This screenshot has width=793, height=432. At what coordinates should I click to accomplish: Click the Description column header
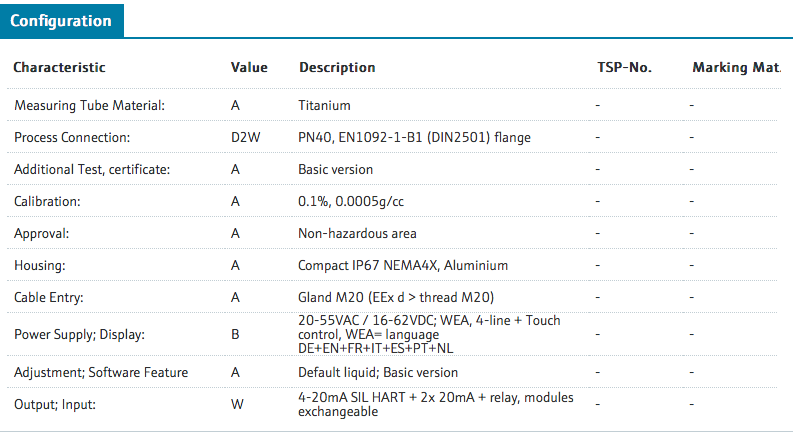pos(337,67)
